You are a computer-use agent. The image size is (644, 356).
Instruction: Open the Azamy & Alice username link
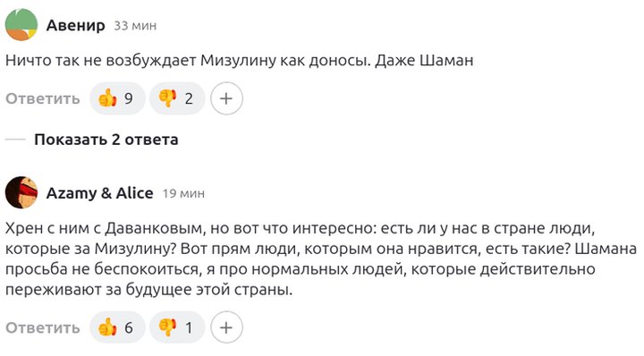(100, 193)
